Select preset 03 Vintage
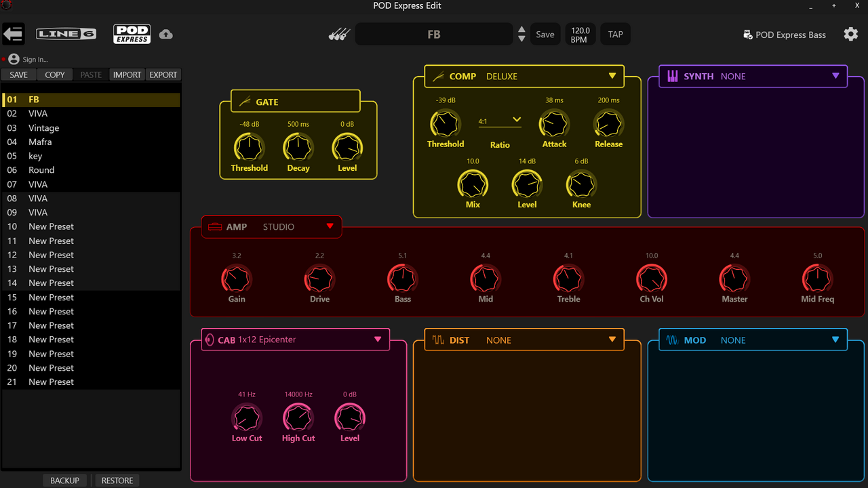This screenshot has width=868, height=488. point(91,128)
